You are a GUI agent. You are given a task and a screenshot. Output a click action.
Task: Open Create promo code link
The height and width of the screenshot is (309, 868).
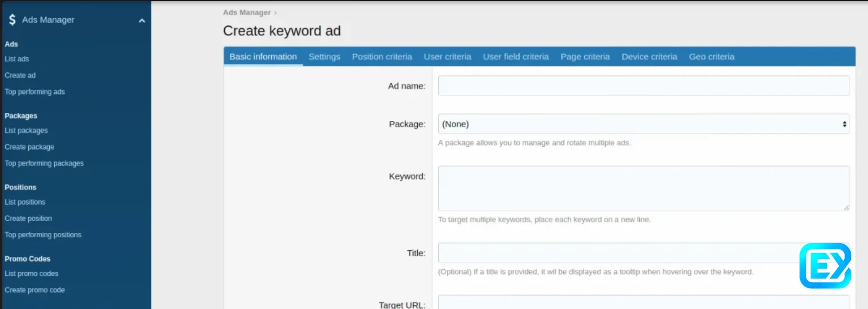34,290
